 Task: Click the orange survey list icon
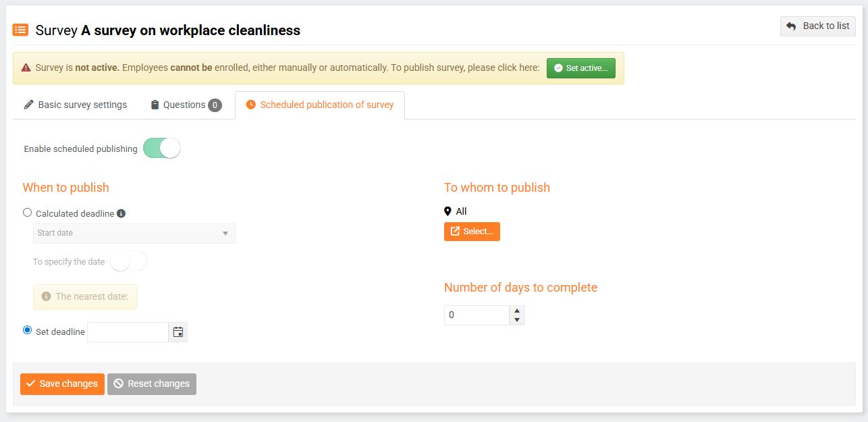coord(20,30)
